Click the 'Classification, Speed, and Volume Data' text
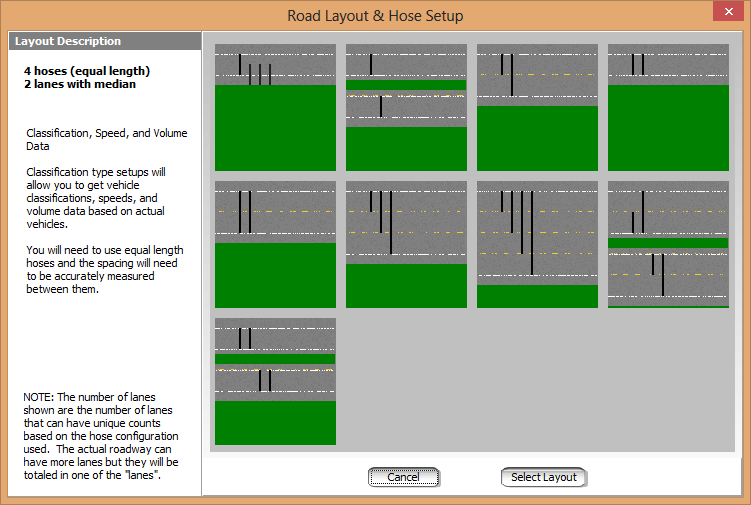The image size is (751, 505). click(x=107, y=139)
